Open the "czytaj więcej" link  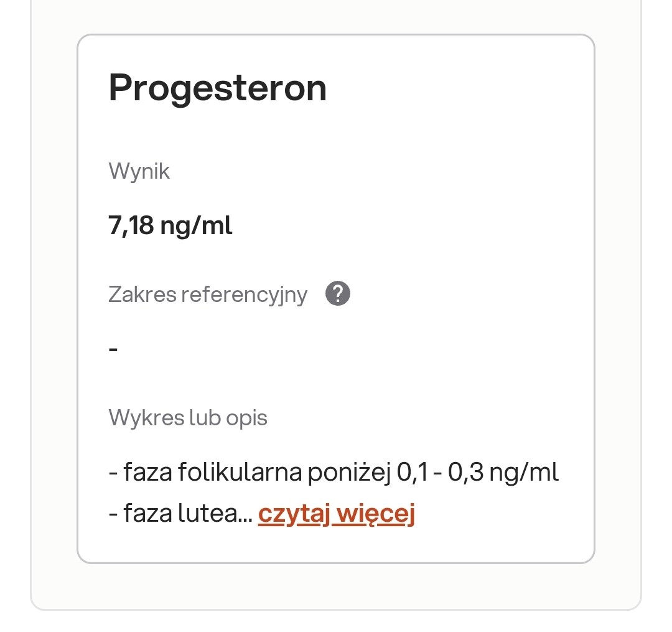point(336,514)
